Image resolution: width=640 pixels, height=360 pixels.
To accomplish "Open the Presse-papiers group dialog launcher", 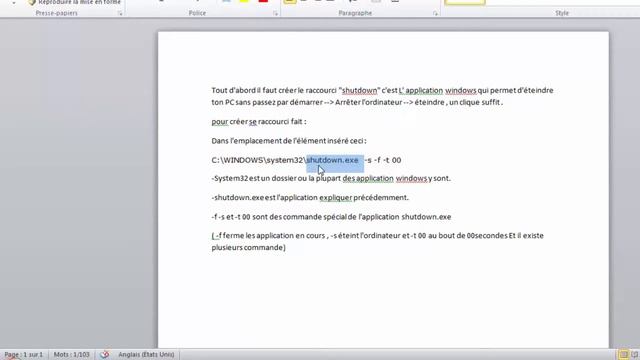I will (120, 13).
